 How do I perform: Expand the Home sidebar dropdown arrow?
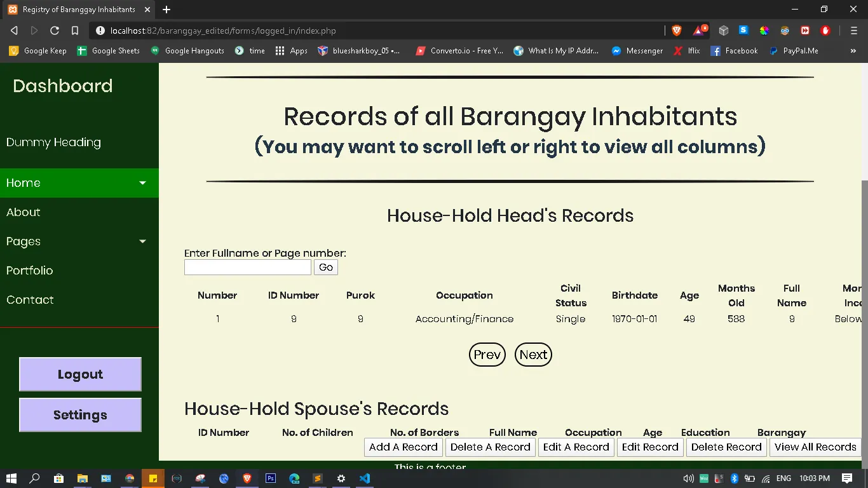142,183
